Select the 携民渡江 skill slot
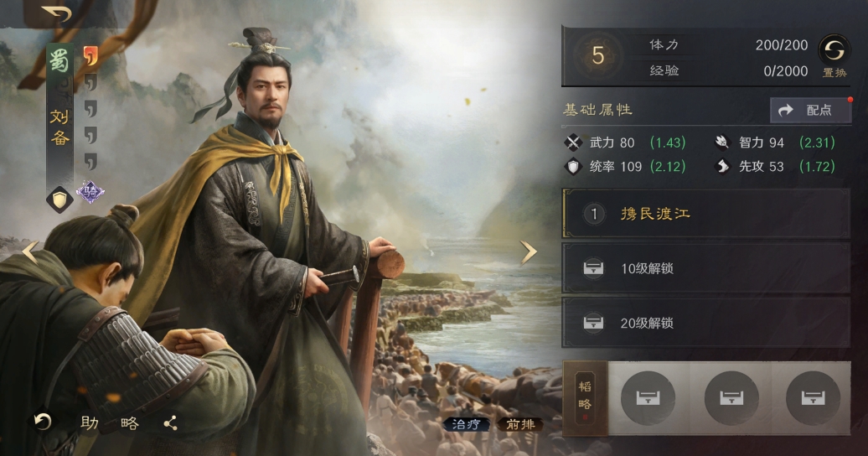 pyautogui.click(x=706, y=213)
